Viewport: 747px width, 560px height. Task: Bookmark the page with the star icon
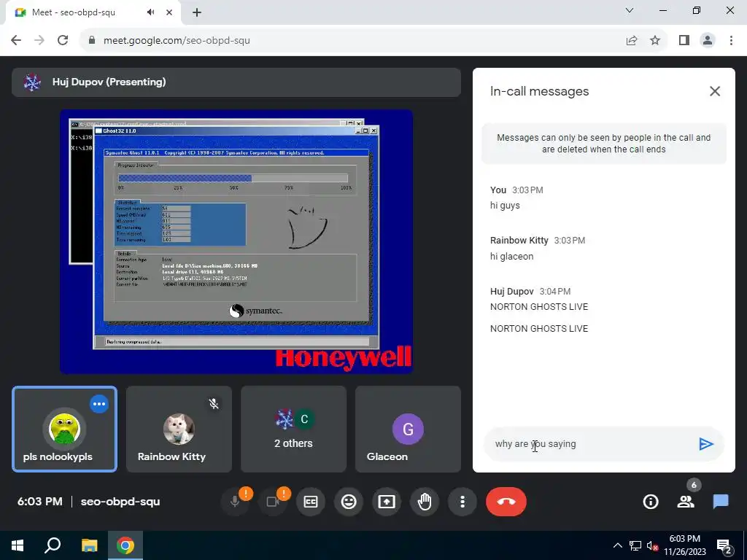tap(655, 41)
